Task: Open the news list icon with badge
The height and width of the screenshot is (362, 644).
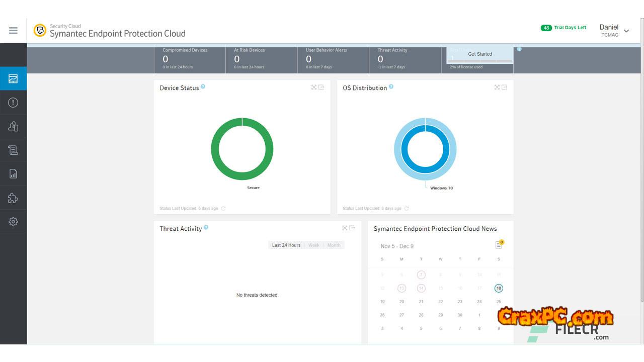Action: point(499,245)
